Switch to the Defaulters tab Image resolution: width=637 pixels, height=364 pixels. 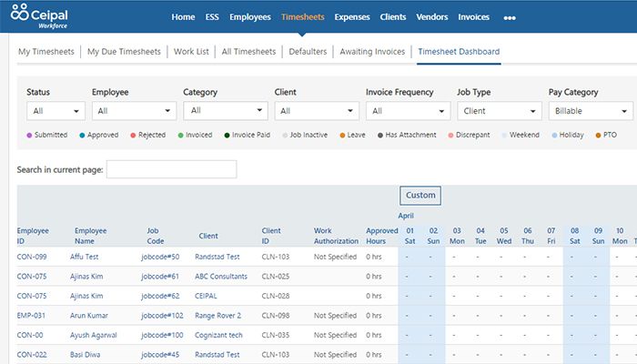click(x=308, y=52)
